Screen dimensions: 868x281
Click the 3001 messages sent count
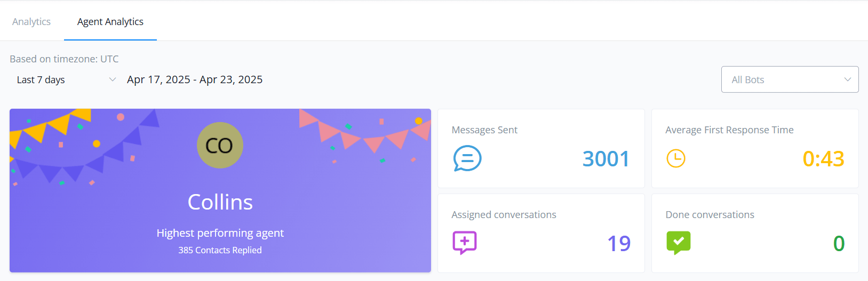click(606, 159)
